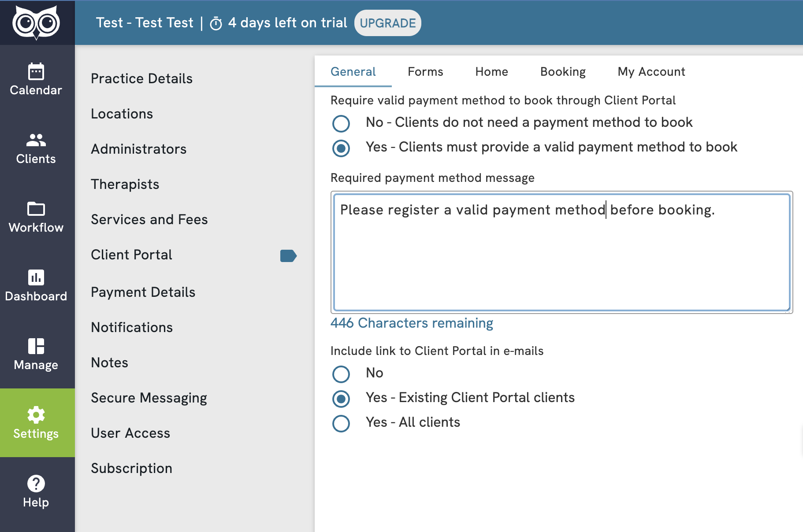Click the 'Test - Test Test' practice name
This screenshot has width=803, height=532.
pyautogui.click(x=145, y=22)
